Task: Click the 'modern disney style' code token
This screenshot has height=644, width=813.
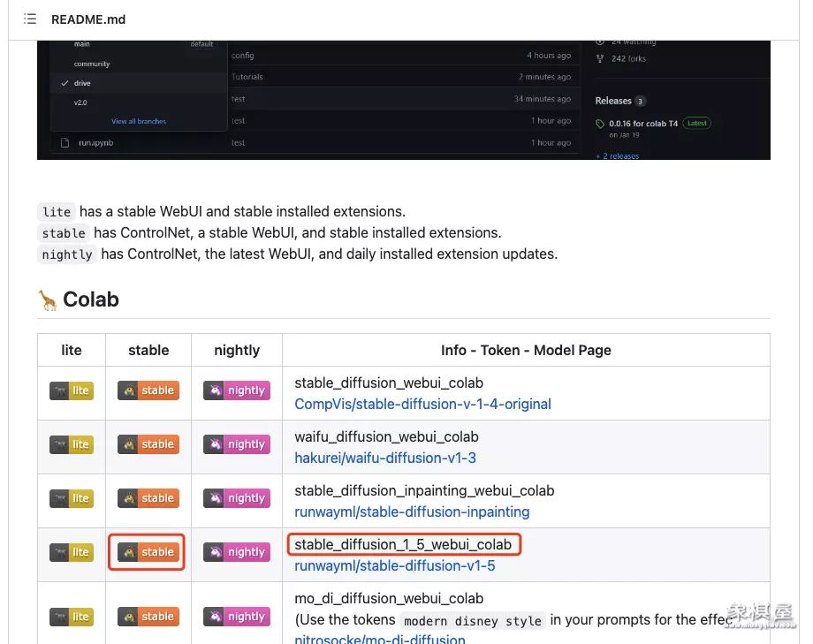Action: click(473, 621)
